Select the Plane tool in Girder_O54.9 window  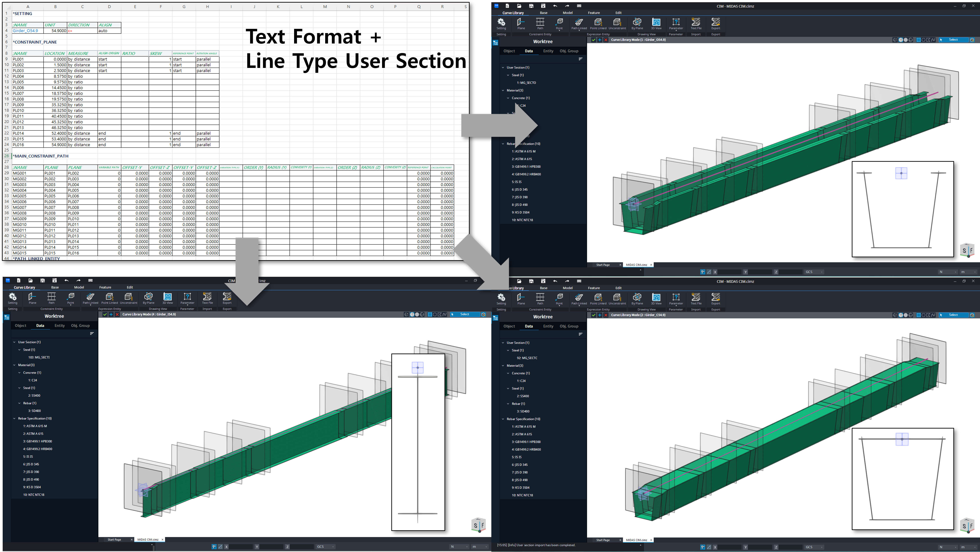tap(521, 24)
